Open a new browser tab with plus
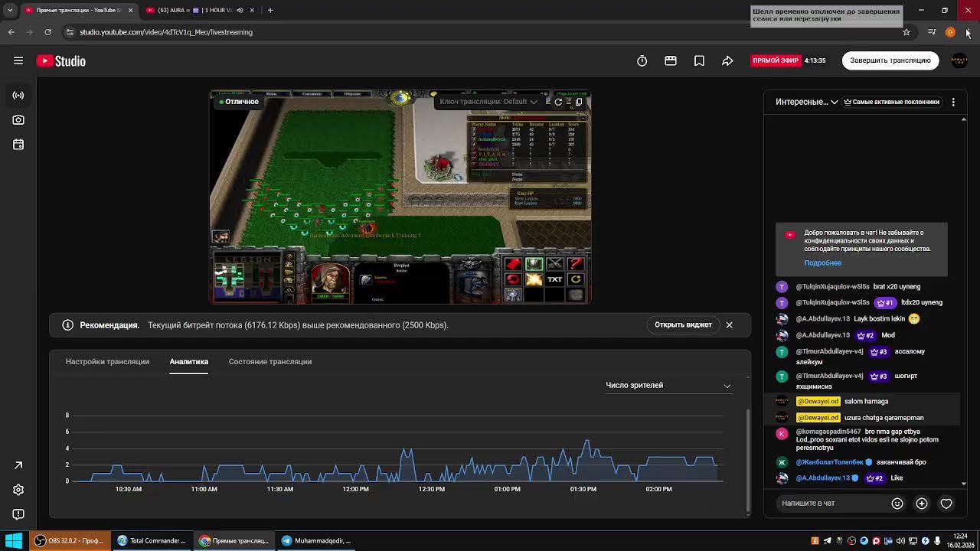The width and height of the screenshot is (980, 551). [270, 10]
